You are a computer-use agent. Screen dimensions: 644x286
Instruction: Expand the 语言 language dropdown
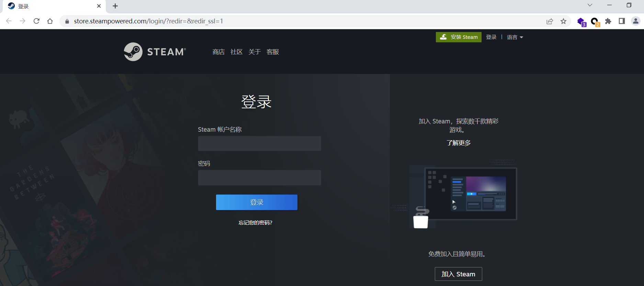point(515,37)
